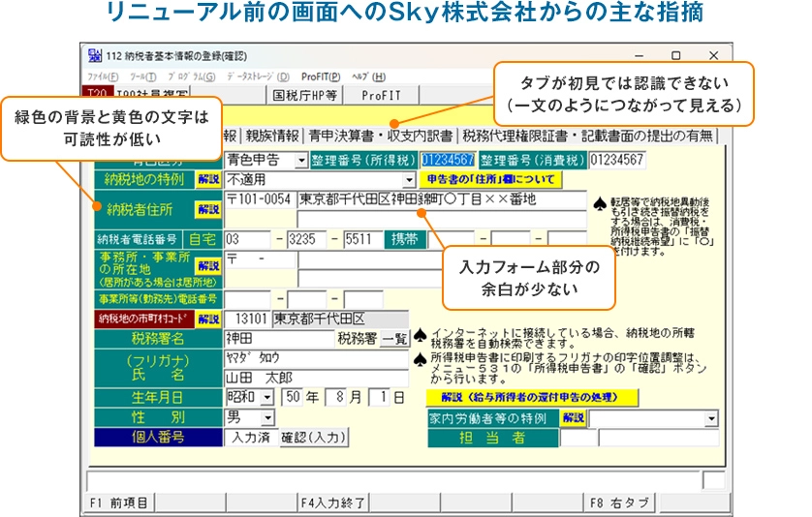Open the ProFIT(P) menu
The width and height of the screenshot is (812, 517).
pos(320,76)
